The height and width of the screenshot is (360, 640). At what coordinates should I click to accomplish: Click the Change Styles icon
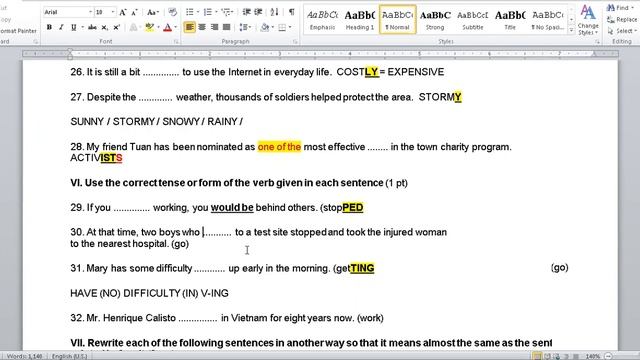(x=588, y=20)
